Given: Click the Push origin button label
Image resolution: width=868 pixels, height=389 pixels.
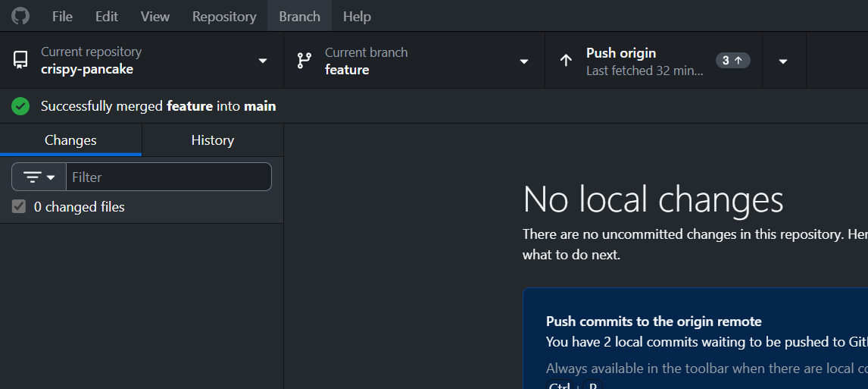Looking at the screenshot, I should [x=621, y=52].
